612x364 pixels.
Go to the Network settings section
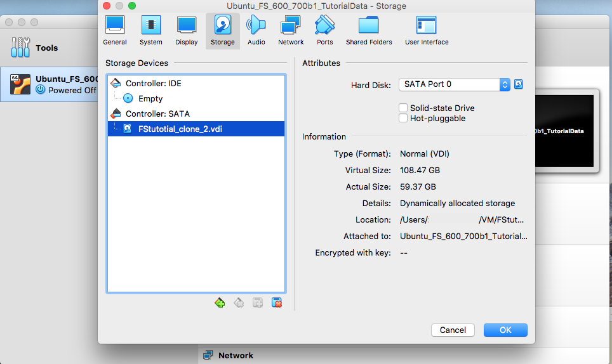[x=291, y=30]
